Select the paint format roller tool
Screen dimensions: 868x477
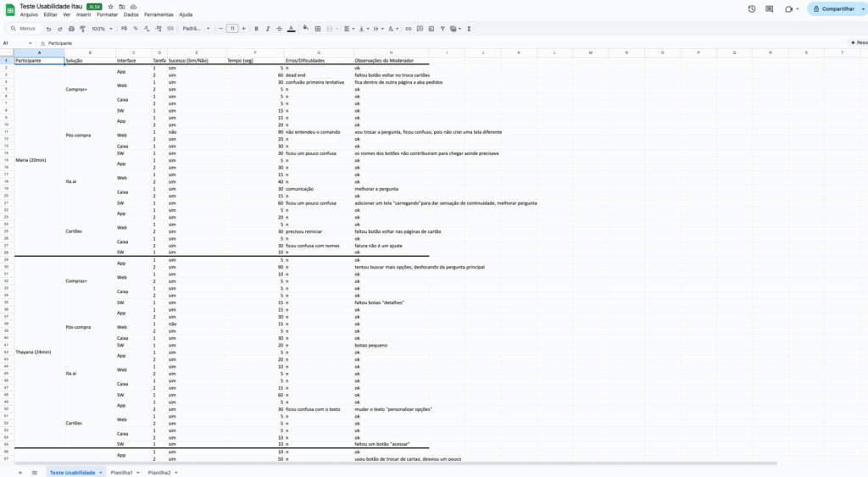point(82,29)
